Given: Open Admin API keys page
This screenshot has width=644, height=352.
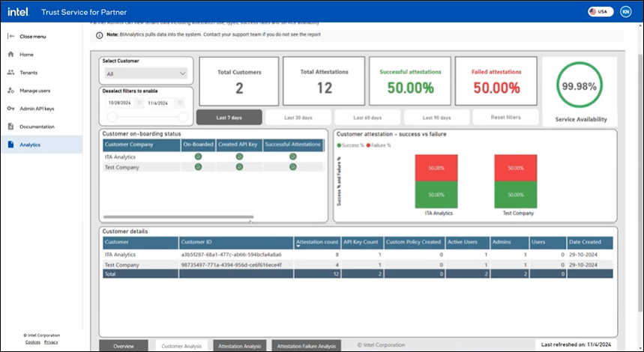Looking at the screenshot, I should 41,109.
